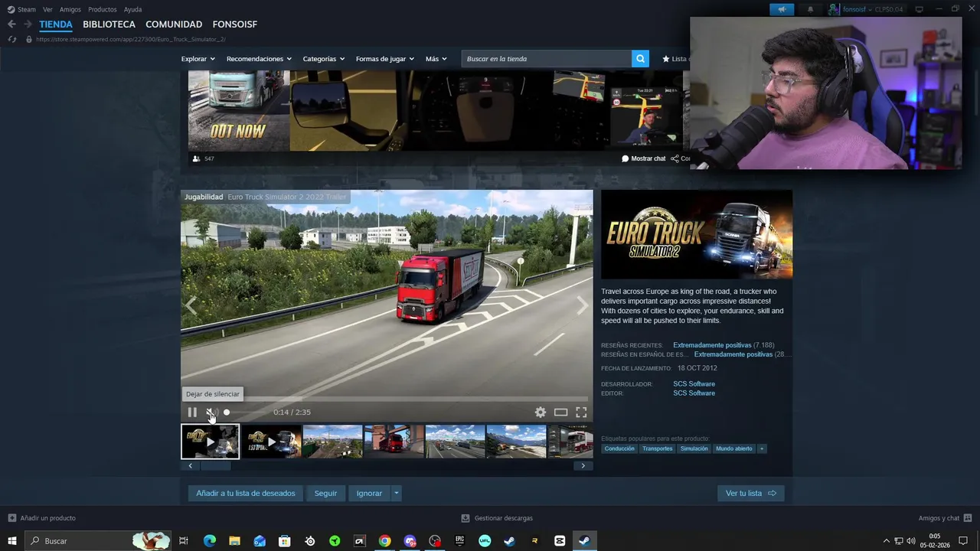Reload the store page

11,39
